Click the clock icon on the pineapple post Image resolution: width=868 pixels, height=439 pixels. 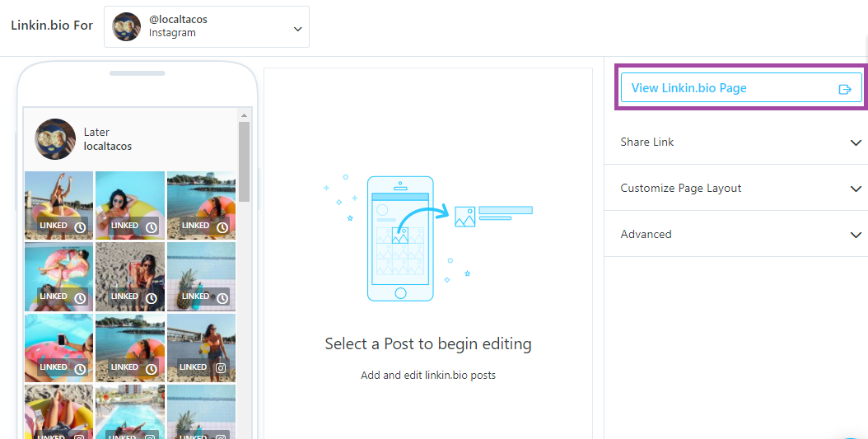coord(222,298)
